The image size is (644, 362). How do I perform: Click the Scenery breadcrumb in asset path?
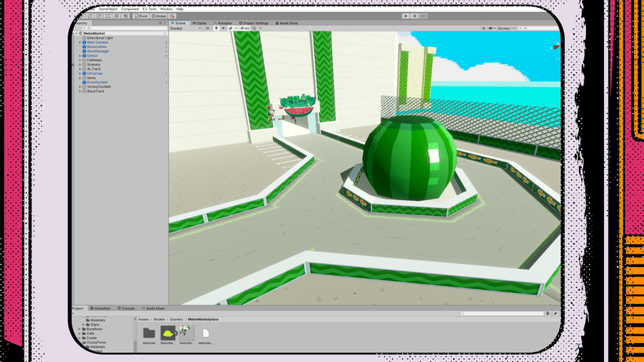pos(177,320)
